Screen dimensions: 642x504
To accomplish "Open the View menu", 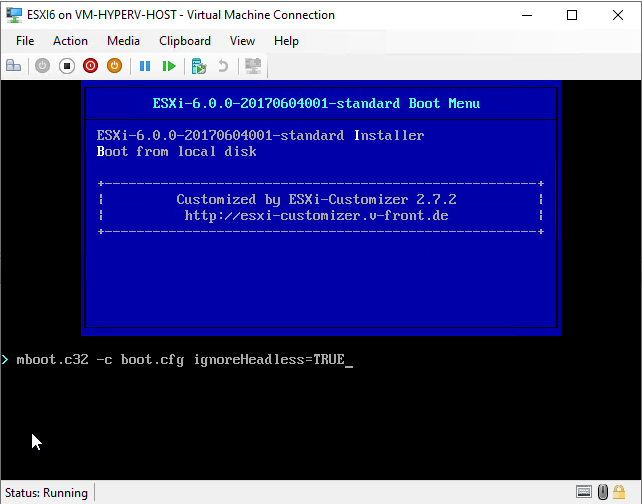I will click(242, 41).
